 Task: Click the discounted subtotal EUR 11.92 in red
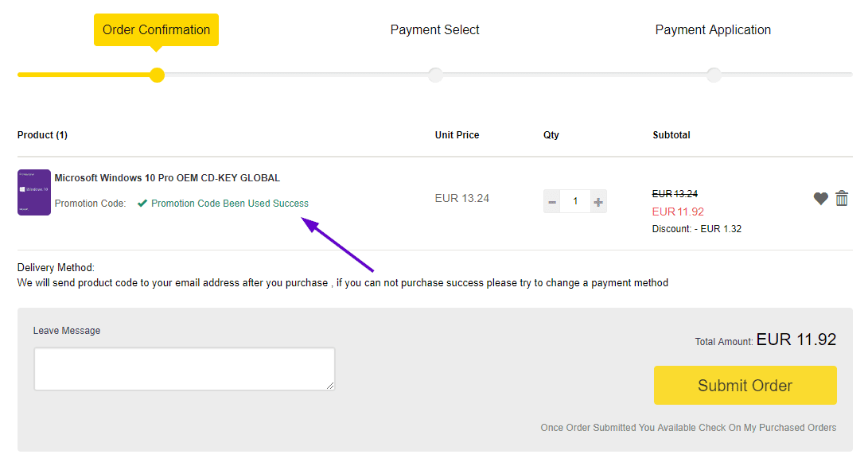(678, 212)
